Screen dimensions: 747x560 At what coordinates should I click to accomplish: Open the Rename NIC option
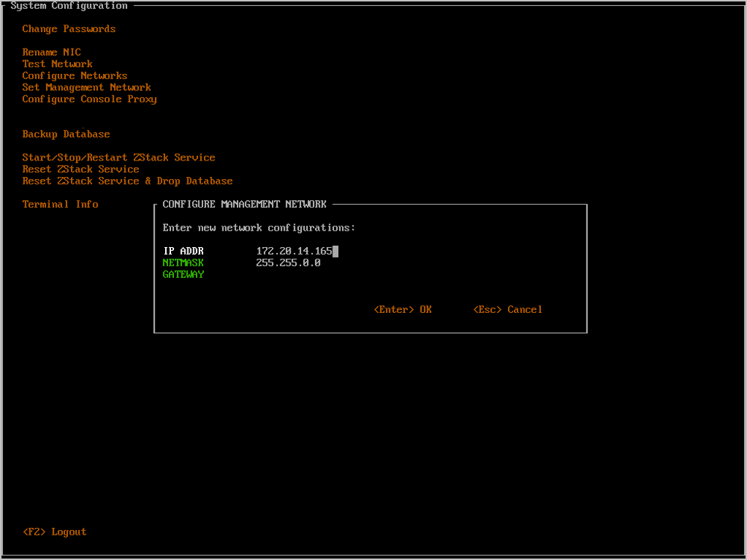[x=52, y=52]
